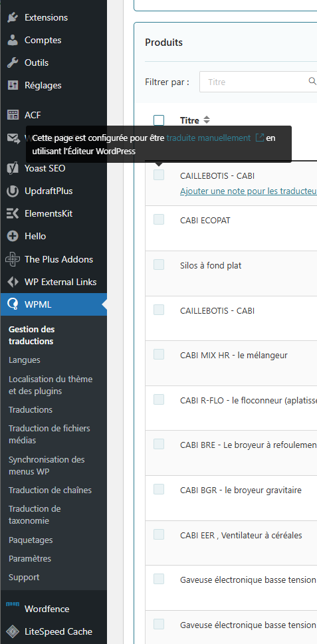Open Traduction de chaînes submenu

pos(50,490)
